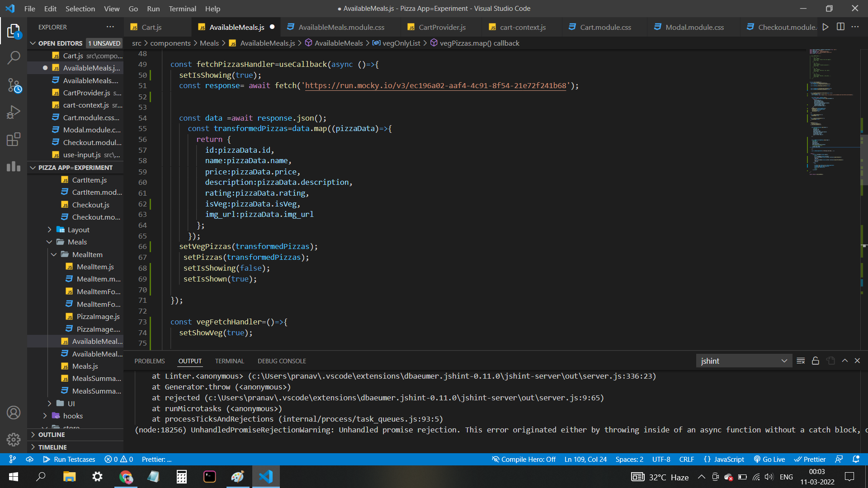Click errors and warnings count in status bar
Viewport: 868px width, 488px height.
119,459
